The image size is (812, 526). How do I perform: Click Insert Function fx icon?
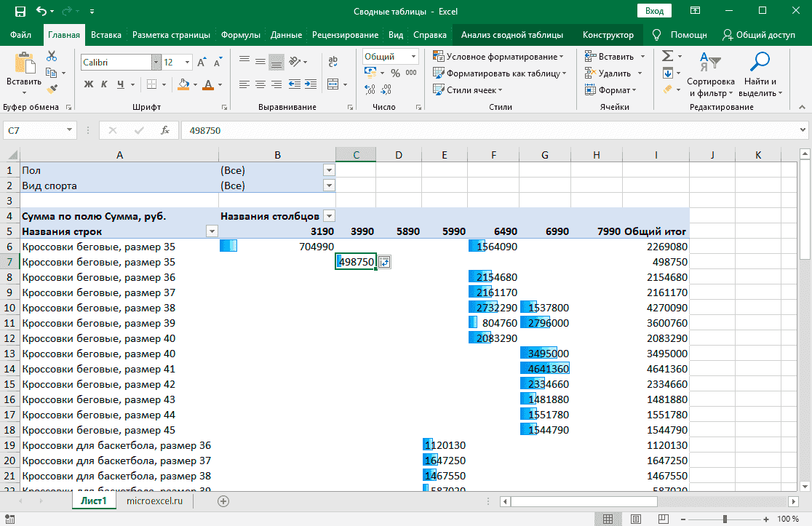[x=165, y=130]
